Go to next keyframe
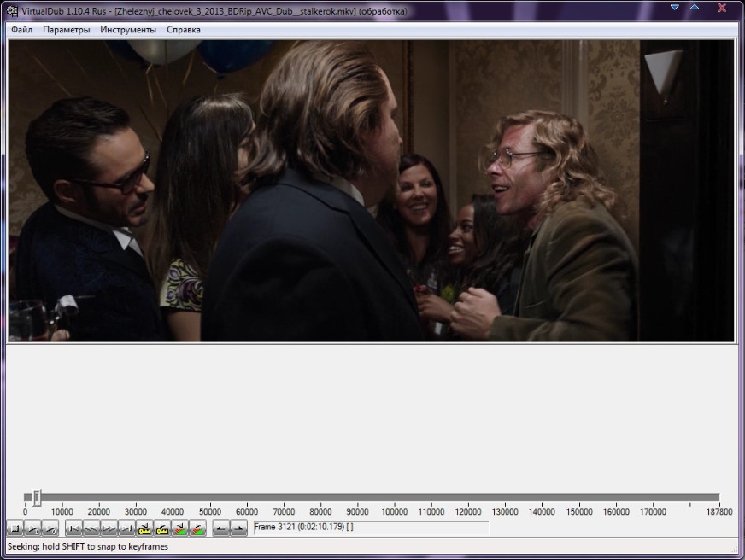This screenshot has width=745, height=560. 161,528
